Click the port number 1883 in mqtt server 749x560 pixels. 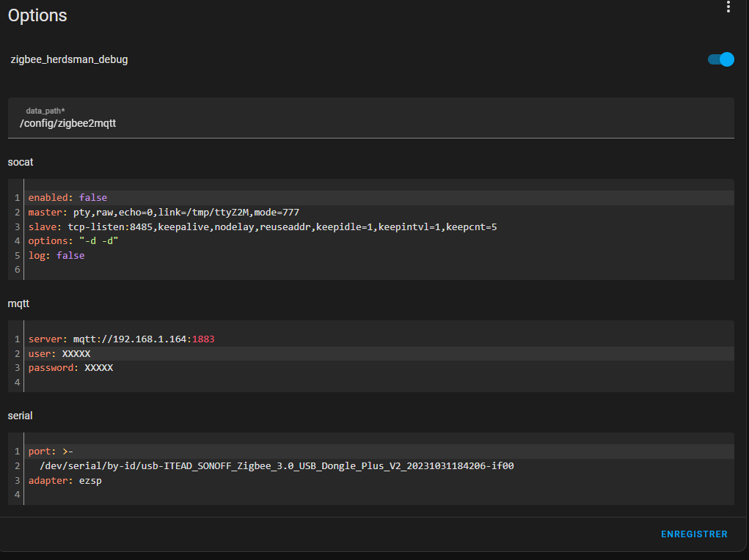pos(203,339)
